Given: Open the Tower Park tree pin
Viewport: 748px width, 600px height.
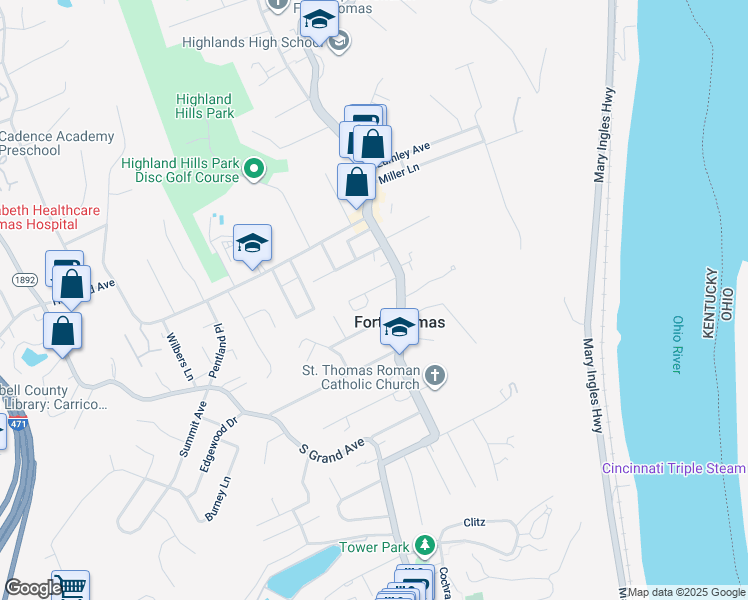Looking at the screenshot, I should pos(425,547).
